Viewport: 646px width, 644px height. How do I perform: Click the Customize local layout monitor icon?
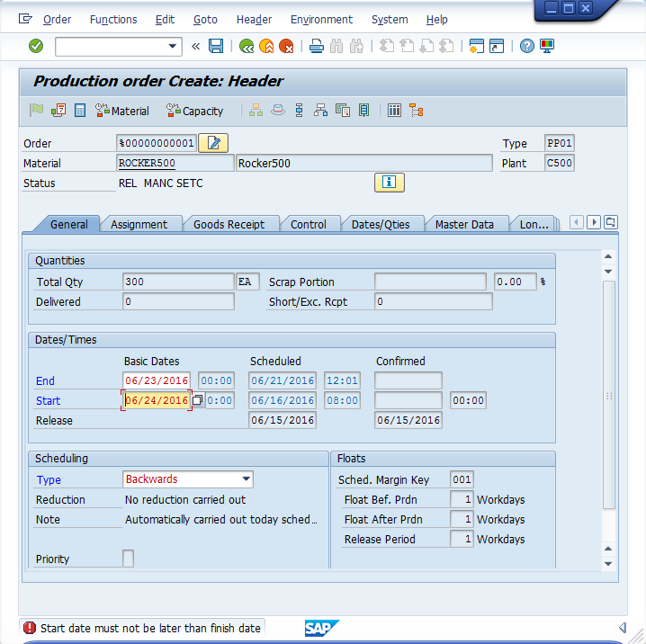[547, 46]
